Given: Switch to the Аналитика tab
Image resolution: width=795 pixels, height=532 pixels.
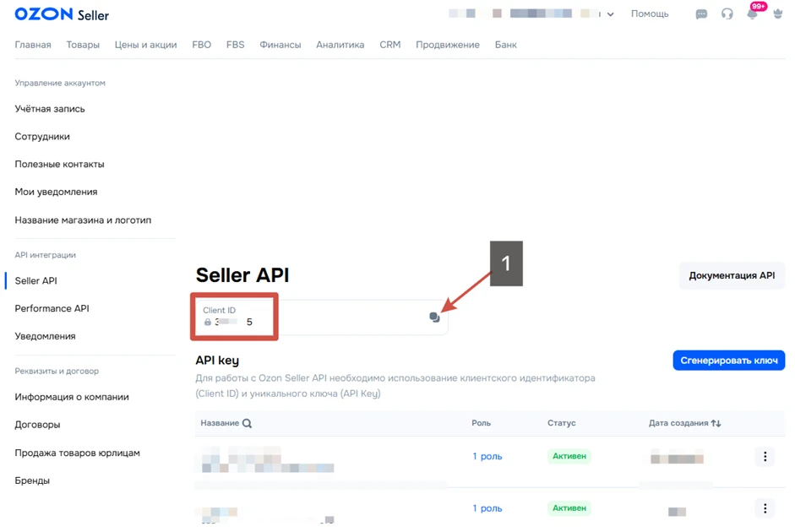Looking at the screenshot, I should (x=340, y=45).
